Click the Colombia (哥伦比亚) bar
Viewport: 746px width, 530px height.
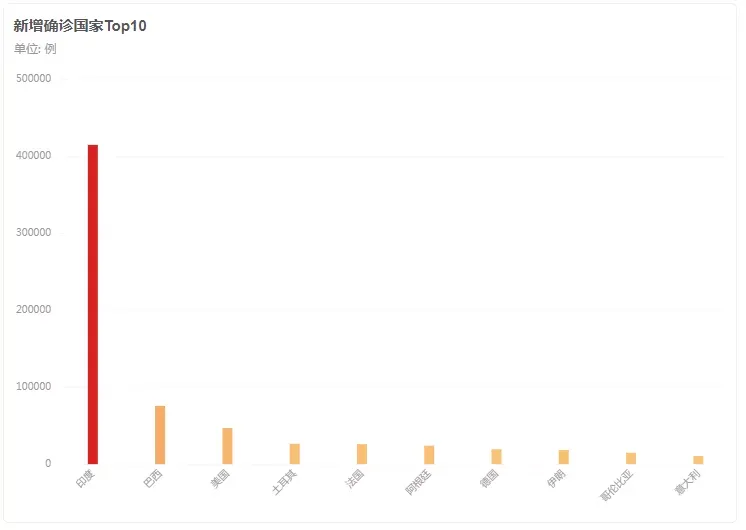(631, 458)
